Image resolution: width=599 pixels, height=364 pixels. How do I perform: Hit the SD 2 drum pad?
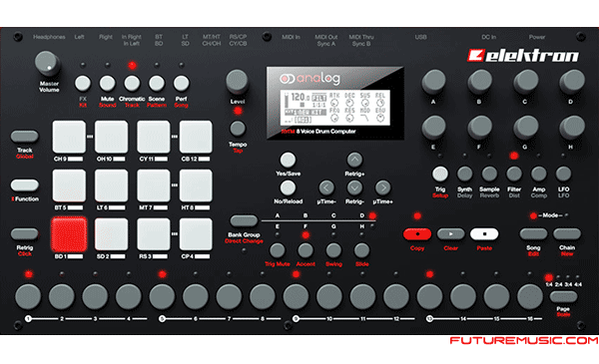click(111, 234)
